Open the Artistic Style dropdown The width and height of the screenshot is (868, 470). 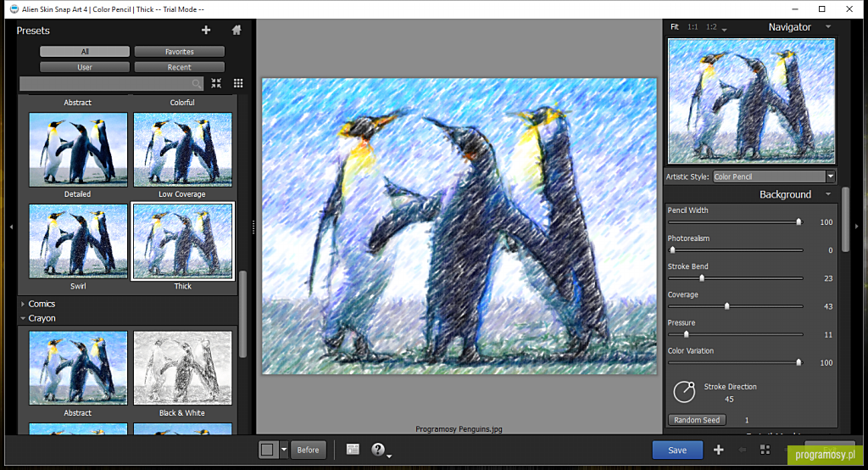click(774, 176)
